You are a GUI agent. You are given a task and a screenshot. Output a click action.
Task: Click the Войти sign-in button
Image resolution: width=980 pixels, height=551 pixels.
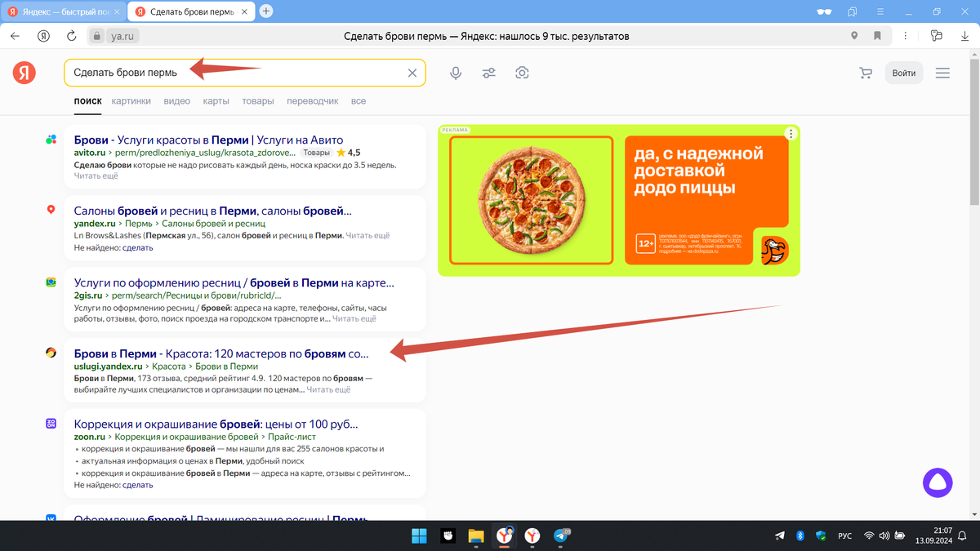point(904,73)
